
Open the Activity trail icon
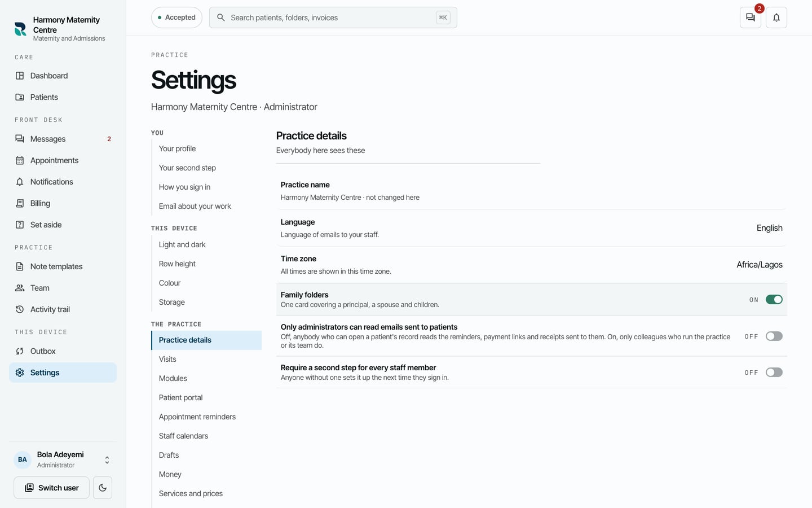click(x=20, y=309)
